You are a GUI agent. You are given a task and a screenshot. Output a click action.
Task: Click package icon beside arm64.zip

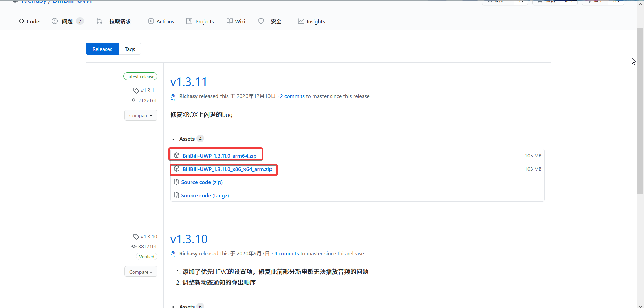point(177,155)
